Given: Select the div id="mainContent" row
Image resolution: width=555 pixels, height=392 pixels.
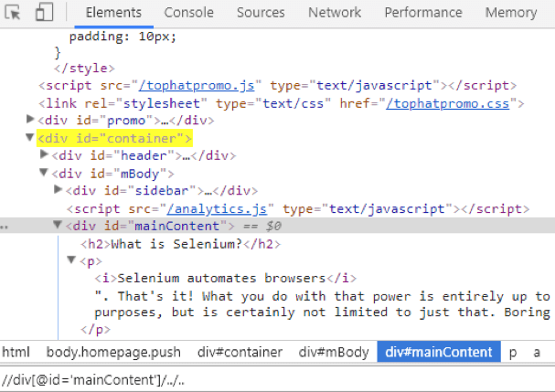Looking at the screenshot, I should 278,226.
